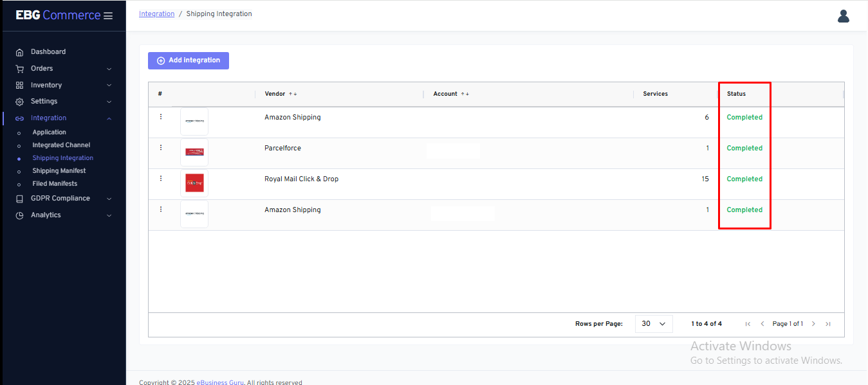This screenshot has width=868, height=385.
Task: Open Dashboard from the sidebar
Action: pyautogui.click(x=48, y=52)
